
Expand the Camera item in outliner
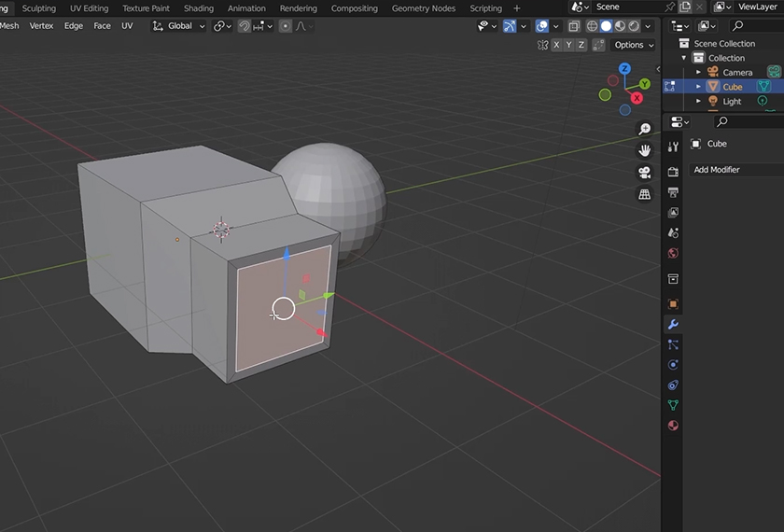[x=698, y=72]
